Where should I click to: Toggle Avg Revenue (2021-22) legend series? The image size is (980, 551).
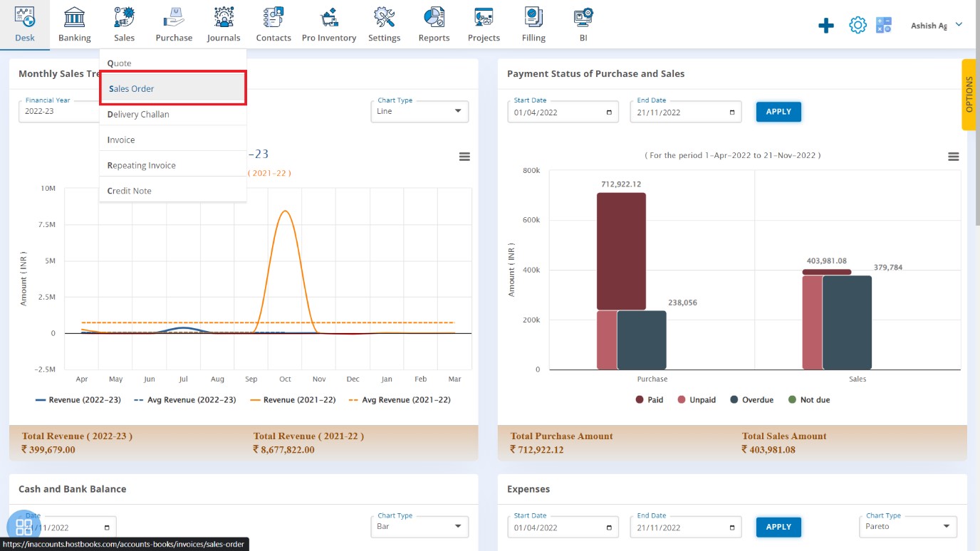(x=400, y=400)
